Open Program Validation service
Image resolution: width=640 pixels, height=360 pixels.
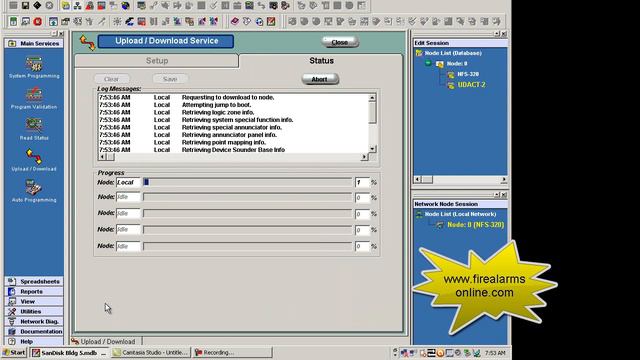tap(34, 99)
